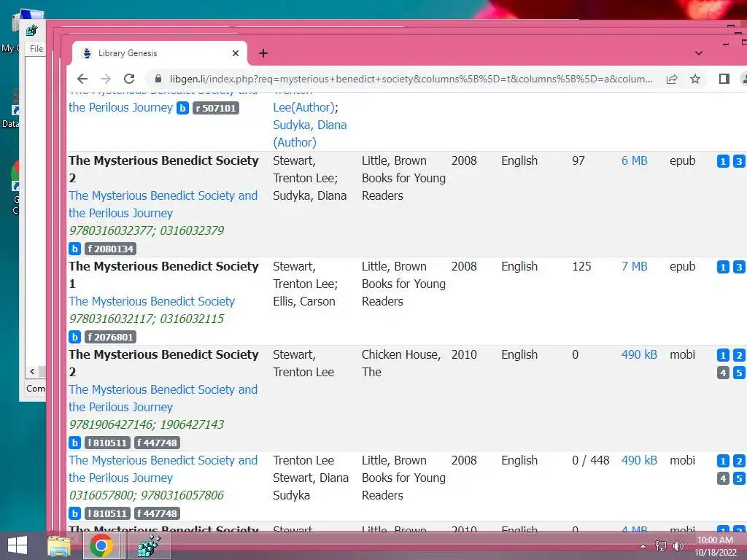
Task: Click ISBN 0316057800; 9780316057806
Action: pos(146,495)
